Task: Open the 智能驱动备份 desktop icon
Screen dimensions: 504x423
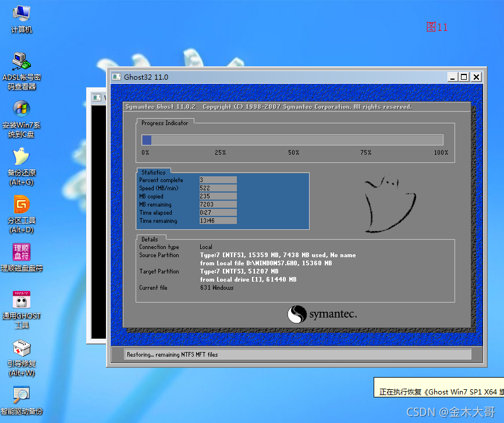Action: coord(22,400)
